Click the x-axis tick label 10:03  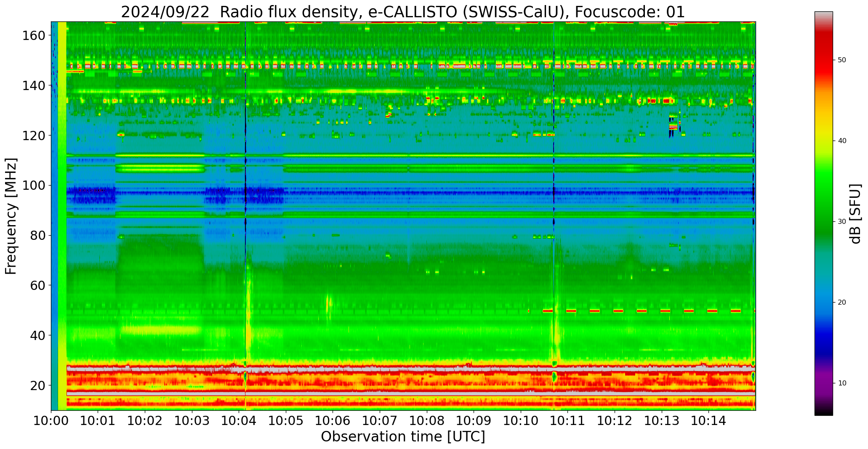(192, 421)
